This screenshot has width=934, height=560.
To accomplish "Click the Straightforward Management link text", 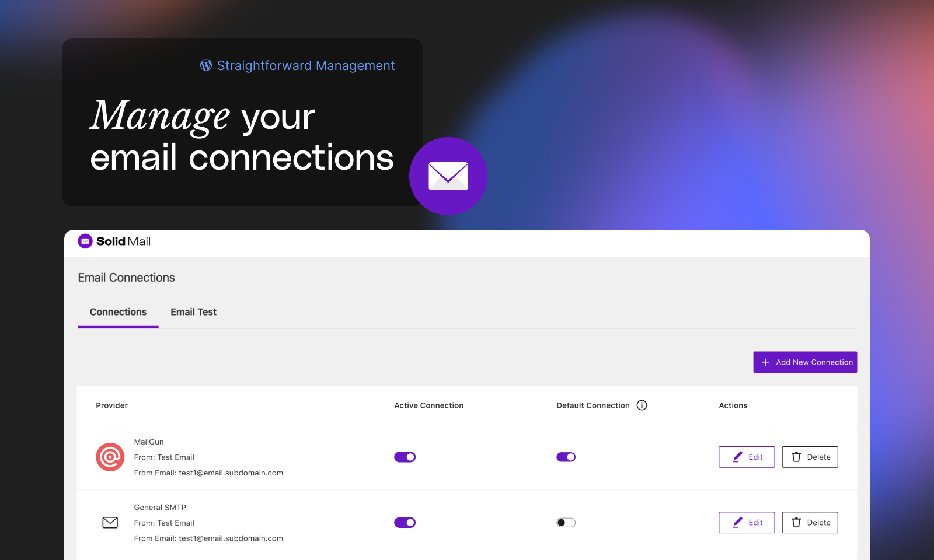I will (x=306, y=65).
